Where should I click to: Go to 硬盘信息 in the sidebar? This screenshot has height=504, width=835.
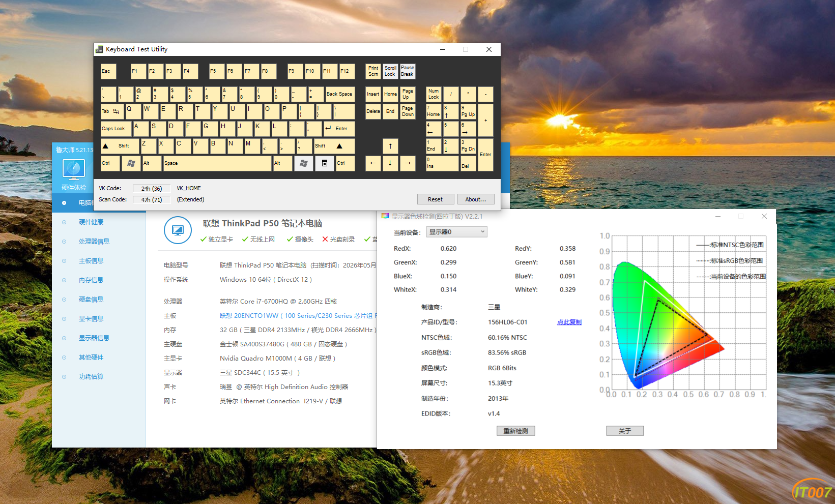tap(91, 300)
